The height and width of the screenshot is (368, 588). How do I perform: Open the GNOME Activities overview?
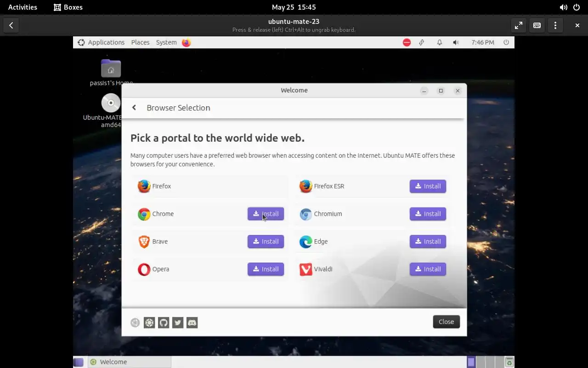click(x=23, y=7)
